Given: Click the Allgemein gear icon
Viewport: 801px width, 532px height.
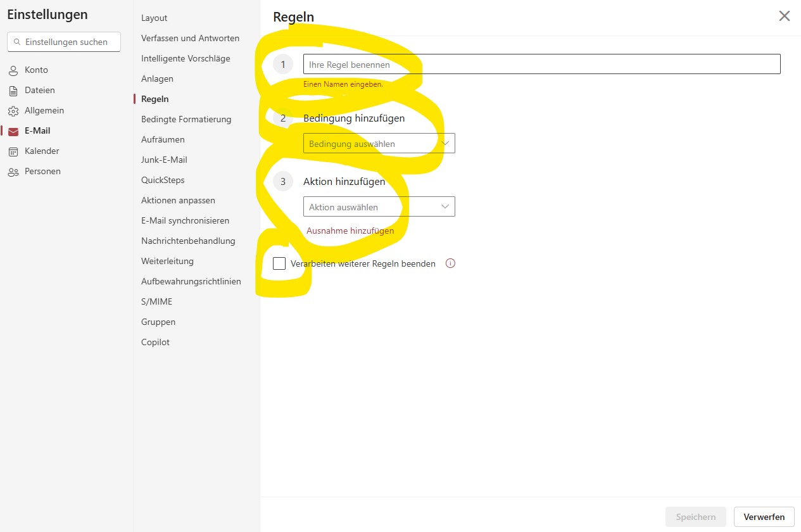Looking at the screenshot, I should click(13, 111).
